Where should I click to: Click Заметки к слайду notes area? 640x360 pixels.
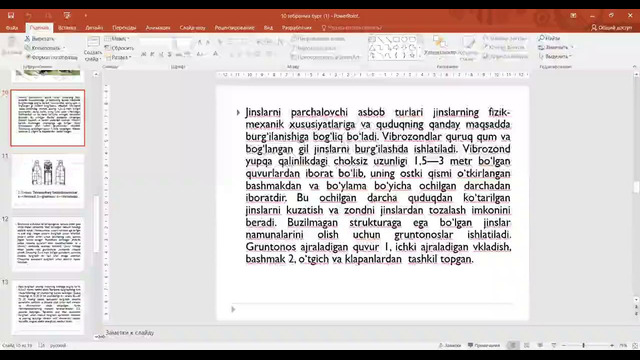[x=130, y=333]
